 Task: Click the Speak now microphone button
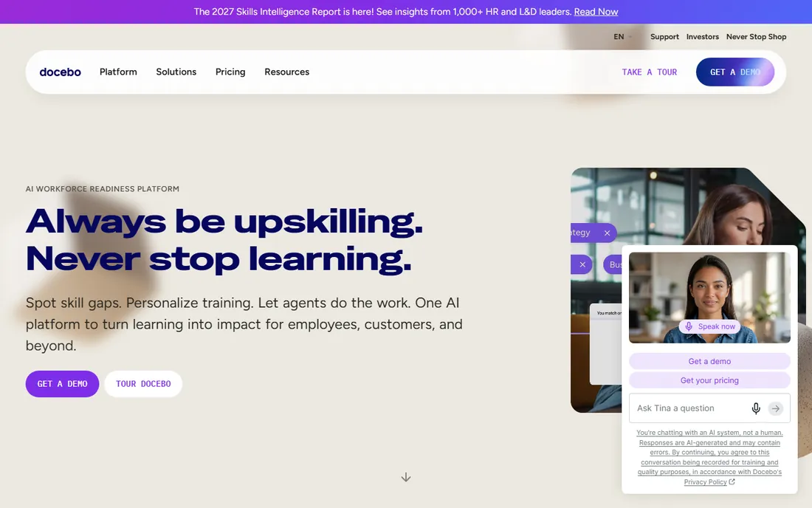pos(709,326)
